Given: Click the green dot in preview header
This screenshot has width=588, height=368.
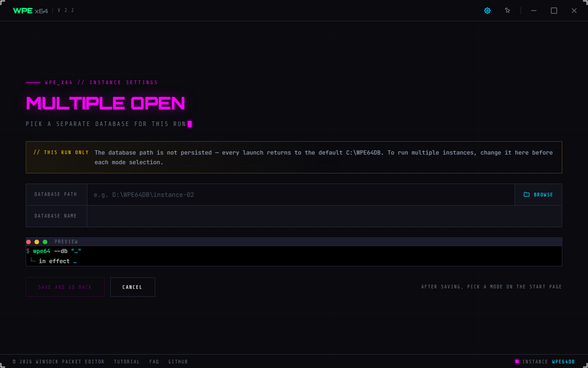Looking at the screenshot, I should point(45,242).
